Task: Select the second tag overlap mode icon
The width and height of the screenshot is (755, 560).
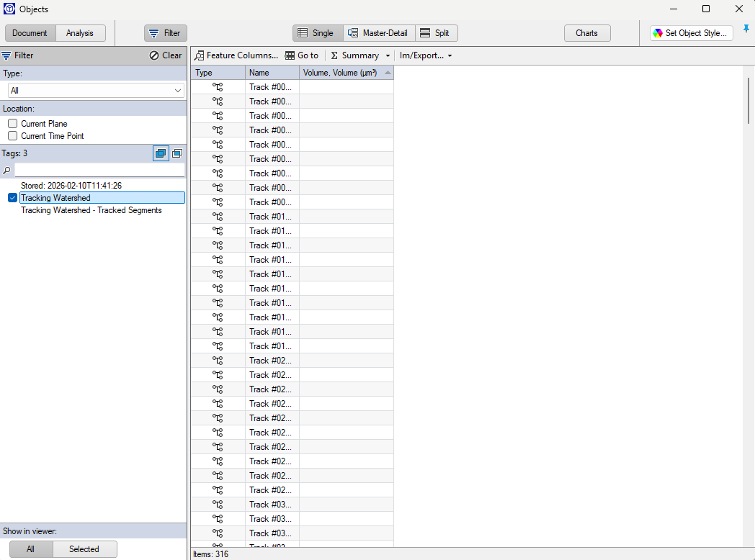Action: 177,153
